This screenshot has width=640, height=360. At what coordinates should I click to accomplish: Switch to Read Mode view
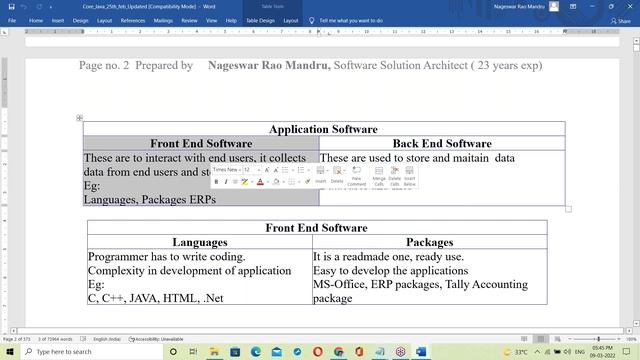tap(524, 339)
